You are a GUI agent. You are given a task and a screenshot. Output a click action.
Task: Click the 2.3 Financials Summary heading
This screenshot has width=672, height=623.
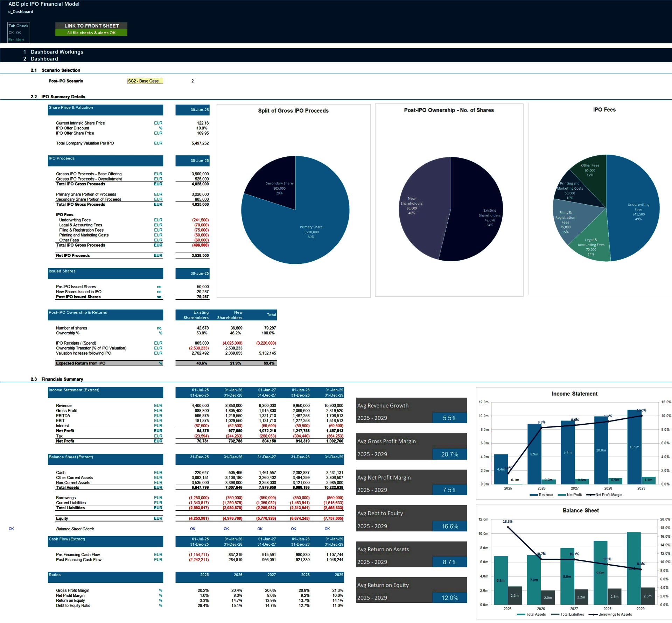pyautogui.click(x=57, y=379)
